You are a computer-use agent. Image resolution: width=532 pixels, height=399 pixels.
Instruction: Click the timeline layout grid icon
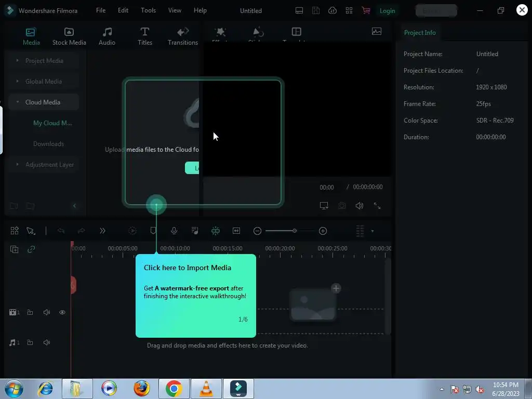[x=15, y=231]
